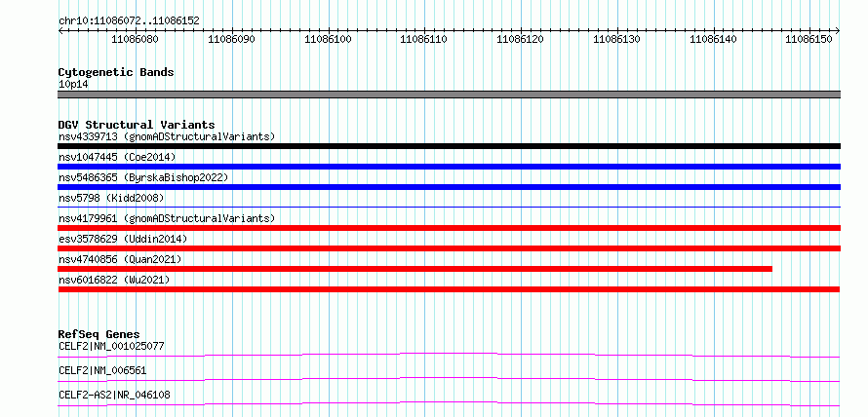Click ruler position 11086140
This screenshot has height=417, width=868.
click(714, 39)
